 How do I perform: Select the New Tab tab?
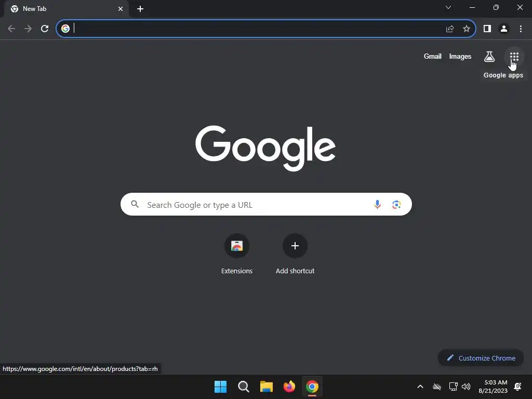[66, 9]
